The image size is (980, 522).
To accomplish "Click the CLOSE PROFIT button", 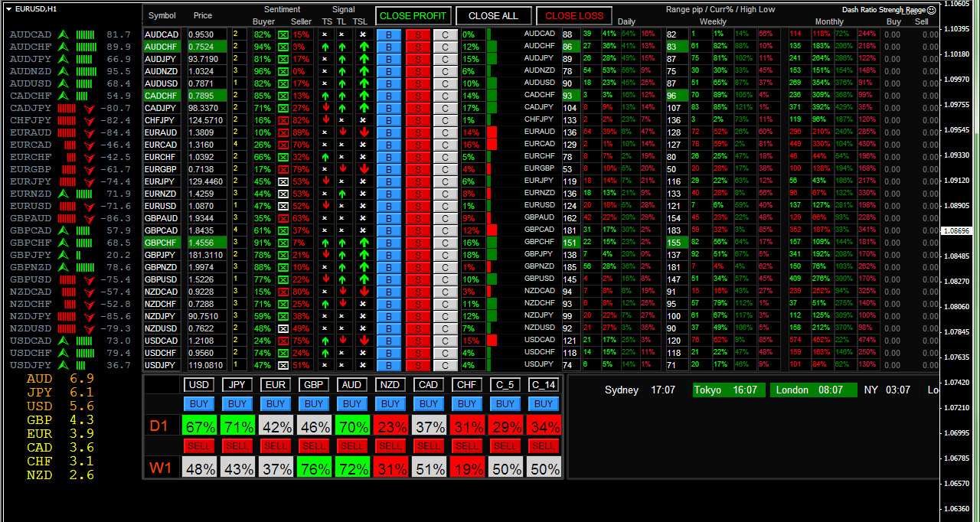I will (412, 15).
